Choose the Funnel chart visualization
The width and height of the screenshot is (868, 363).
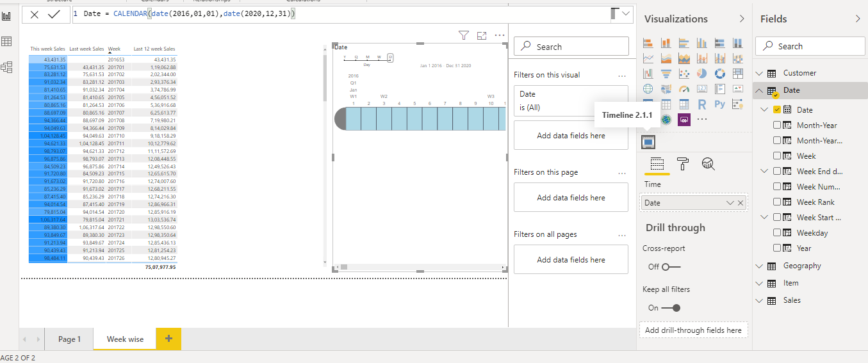666,74
